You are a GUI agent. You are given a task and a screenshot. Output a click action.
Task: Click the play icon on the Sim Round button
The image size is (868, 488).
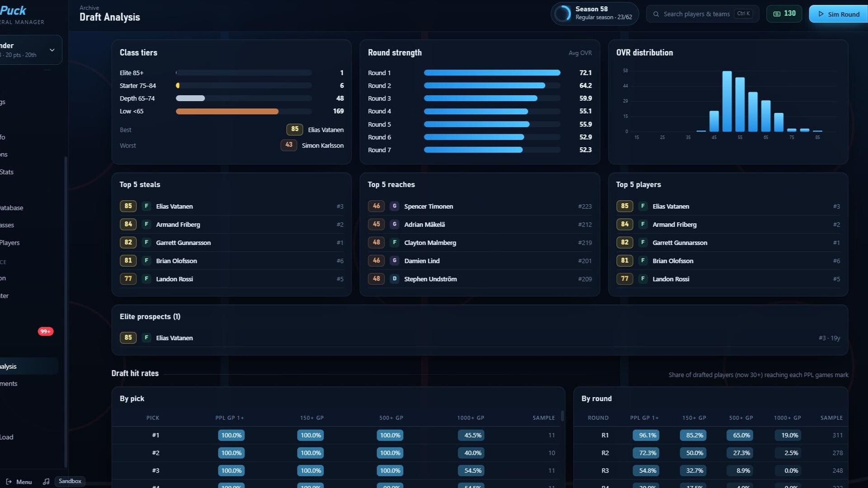[x=821, y=14]
